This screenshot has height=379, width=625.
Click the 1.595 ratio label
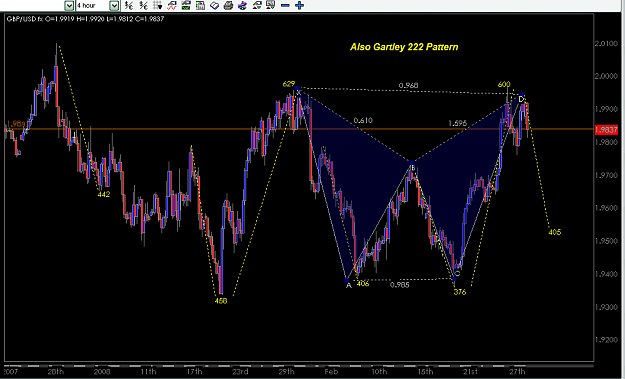tap(457, 123)
